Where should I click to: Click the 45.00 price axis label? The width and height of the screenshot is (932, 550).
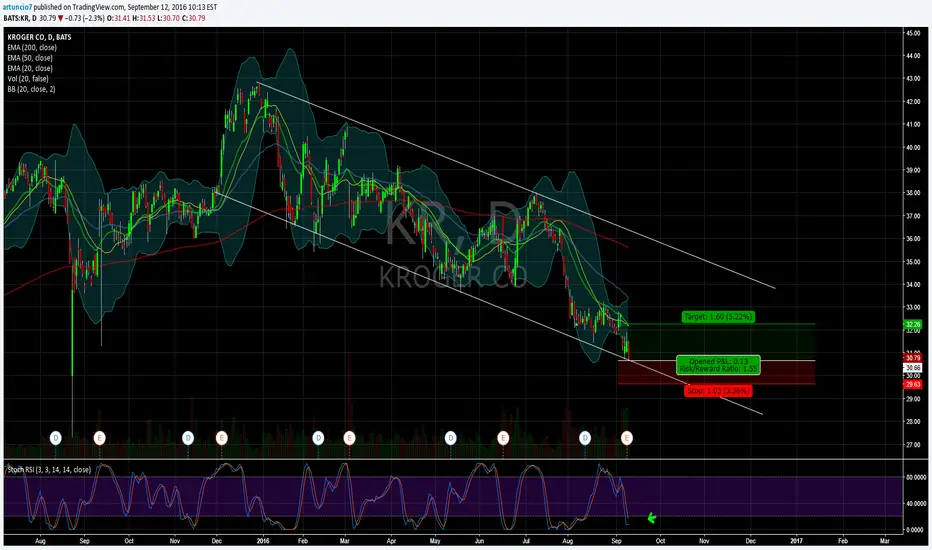tap(912, 33)
